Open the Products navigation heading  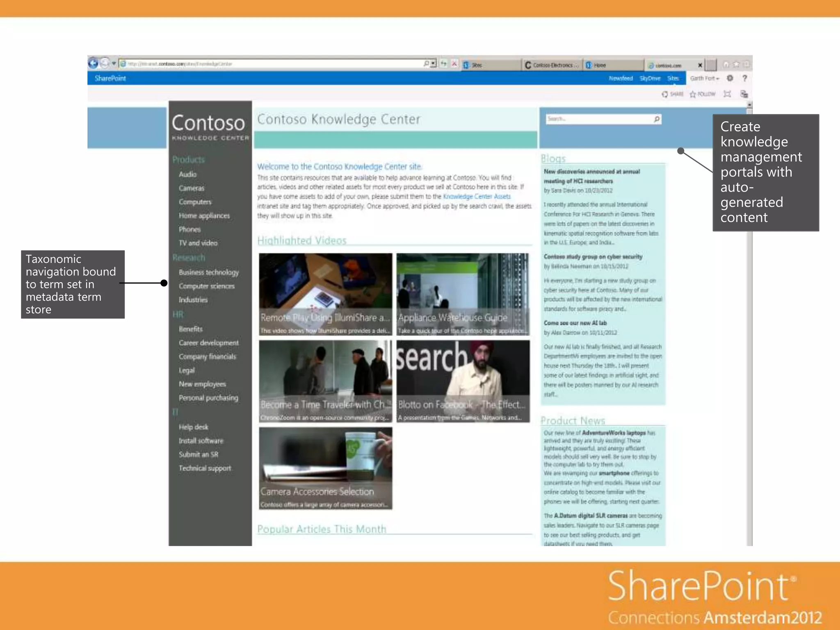(x=188, y=160)
